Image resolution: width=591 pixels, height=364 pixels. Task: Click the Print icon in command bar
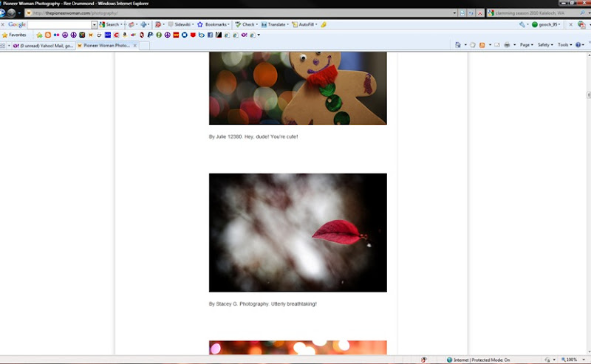(507, 45)
